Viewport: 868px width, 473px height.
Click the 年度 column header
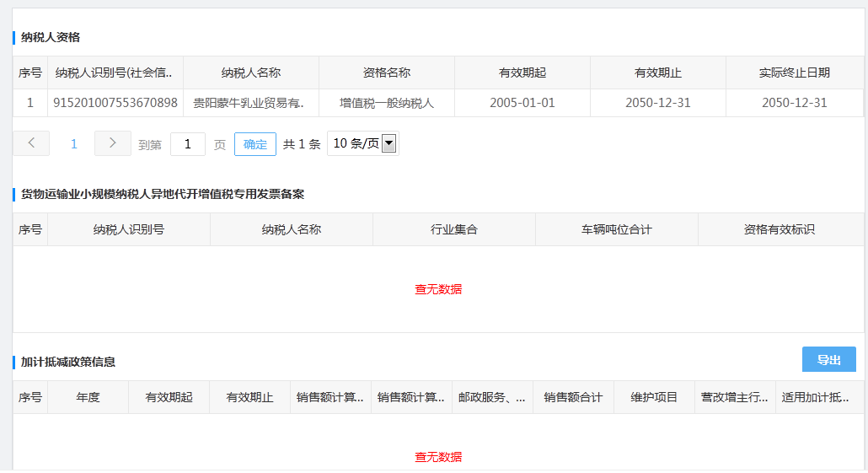88,397
